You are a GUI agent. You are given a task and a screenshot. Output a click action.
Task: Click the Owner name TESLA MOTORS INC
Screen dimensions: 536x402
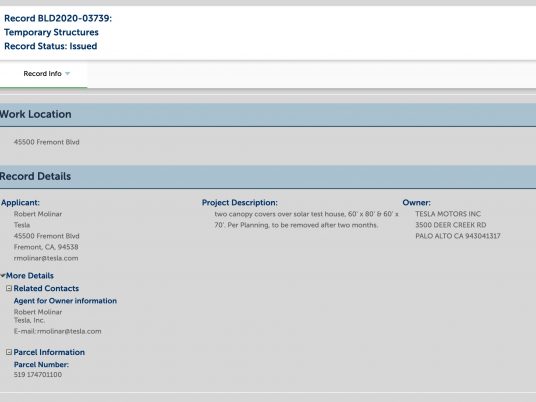click(x=448, y=214)
